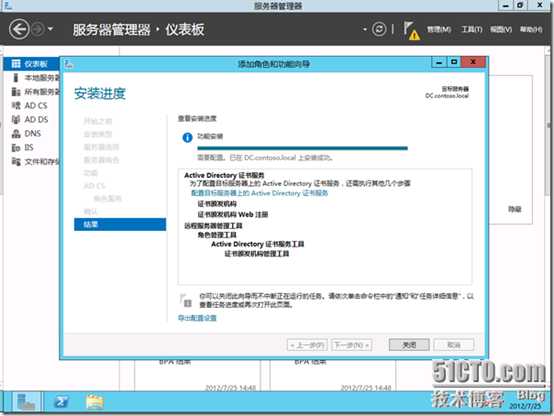Open the 工具(T) menu

click(472, 29)
